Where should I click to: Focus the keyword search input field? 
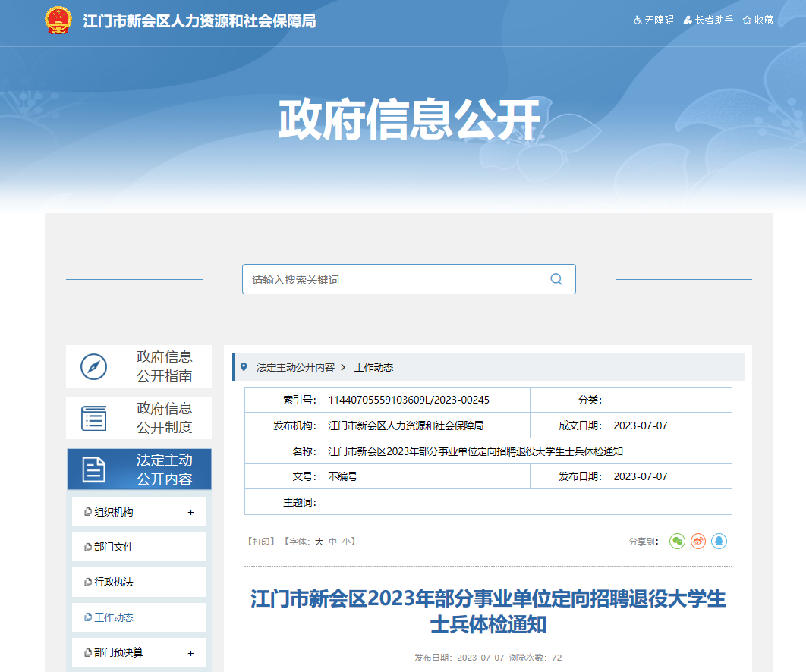[x=395, y=280]
